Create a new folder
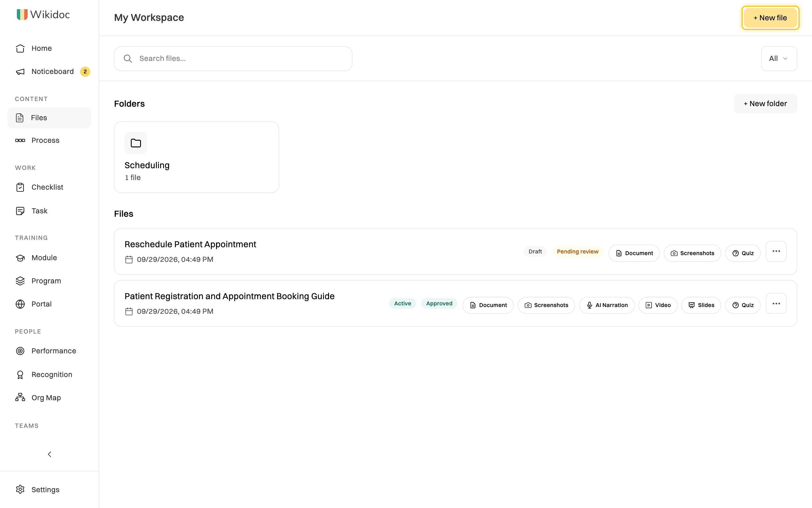812x508 pixels. click(x=765, y=104)
